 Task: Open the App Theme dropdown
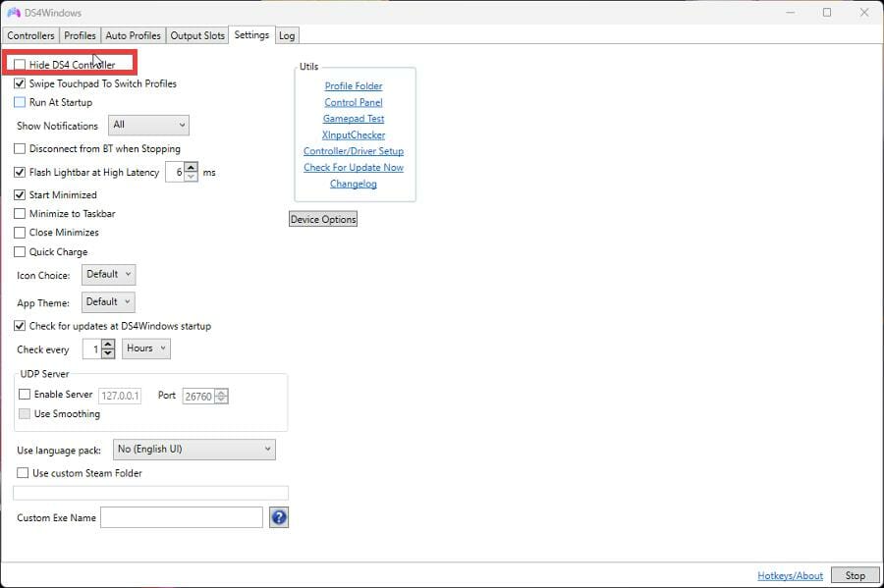tap(108, 302)
